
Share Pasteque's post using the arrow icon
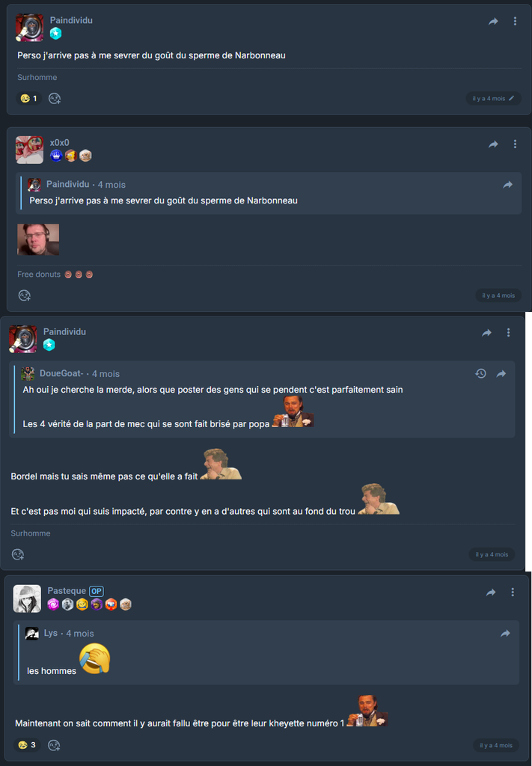pyautogui.click(x=491, y=592)
